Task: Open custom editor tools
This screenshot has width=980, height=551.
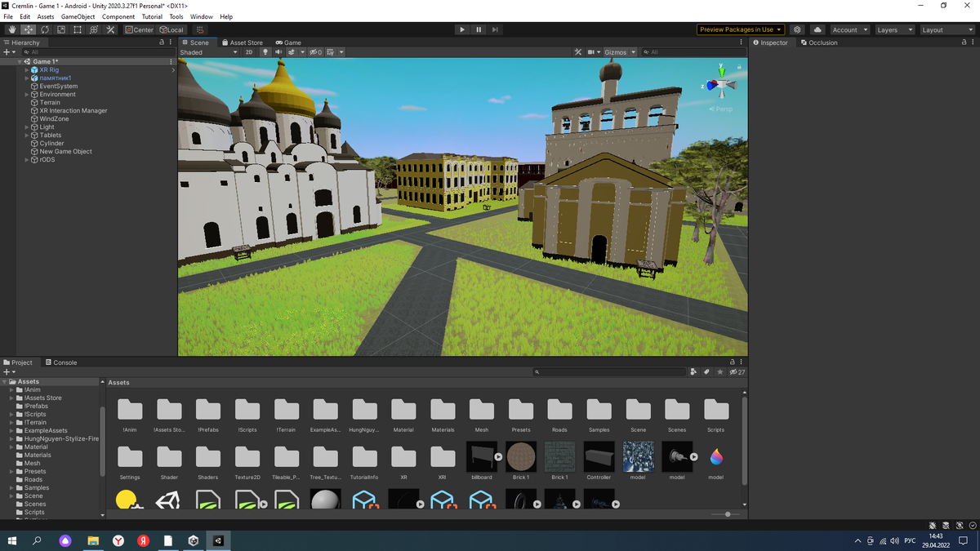Action: pos(110,29)
